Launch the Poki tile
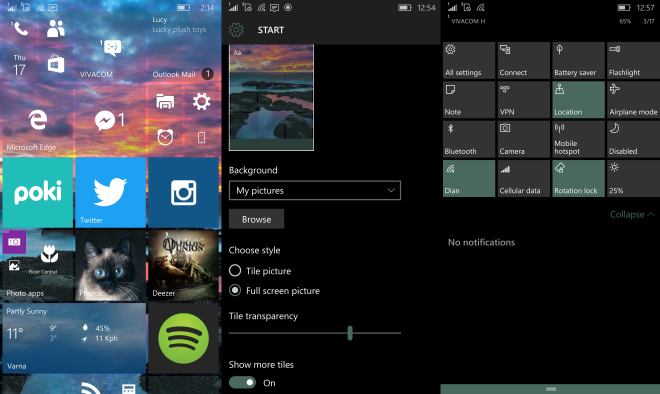The width and height of the screenshot is (660, 394). 37,192
